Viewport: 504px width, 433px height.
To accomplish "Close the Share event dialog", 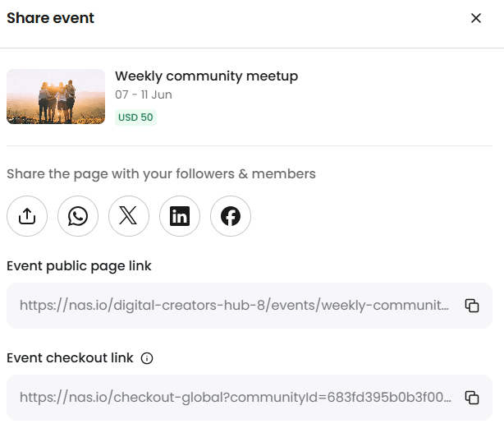I will [x=476, y=18].
